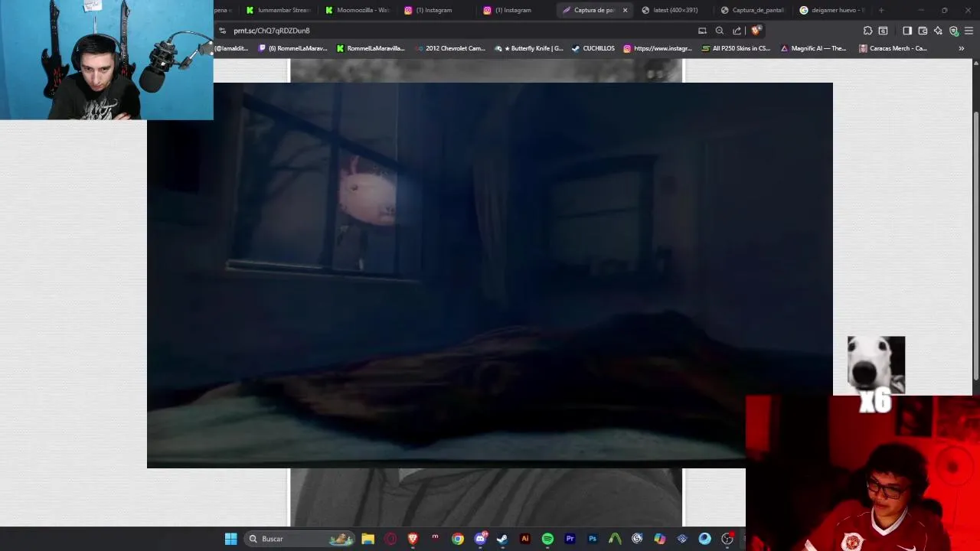Image resolution: width=980 pixels, height=551 pixels.
Task: Open Windows Start menu
Action: click(230, 539)
